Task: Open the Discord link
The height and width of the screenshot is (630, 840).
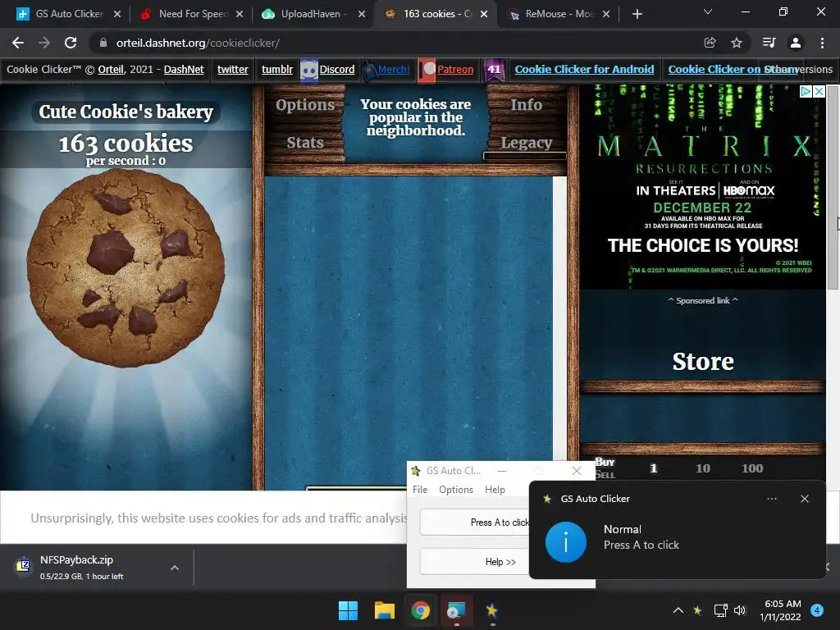Action: pos(337,69)
